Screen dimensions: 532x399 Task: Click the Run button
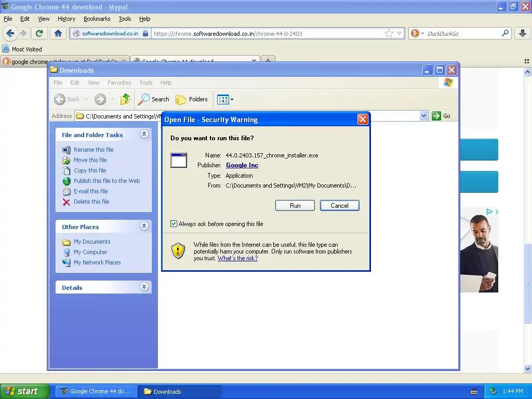(295, 206)
